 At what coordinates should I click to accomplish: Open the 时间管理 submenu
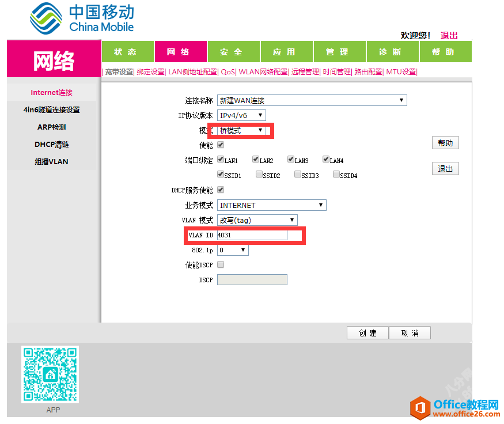(336, 71)
